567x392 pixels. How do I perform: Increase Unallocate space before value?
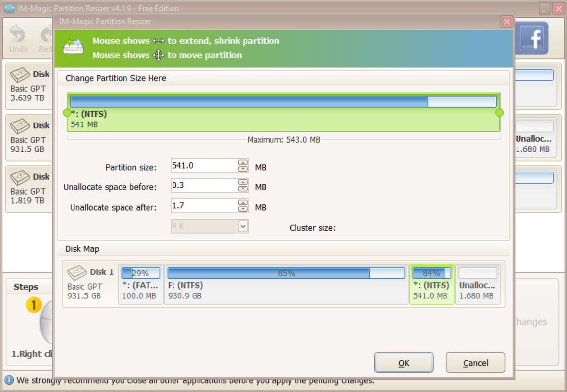(243, 182)
